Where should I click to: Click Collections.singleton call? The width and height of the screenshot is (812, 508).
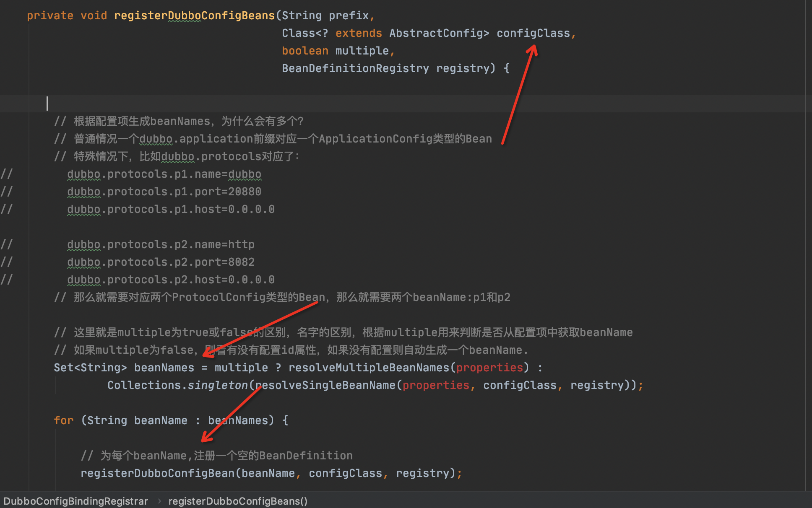click(177, 385)
